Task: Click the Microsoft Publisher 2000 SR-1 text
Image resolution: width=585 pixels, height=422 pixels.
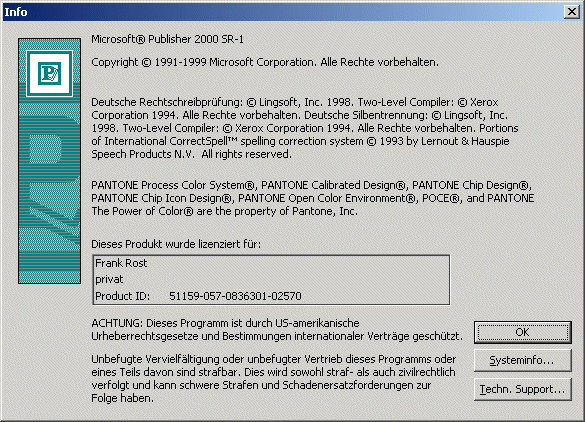Action: (168, 39)
